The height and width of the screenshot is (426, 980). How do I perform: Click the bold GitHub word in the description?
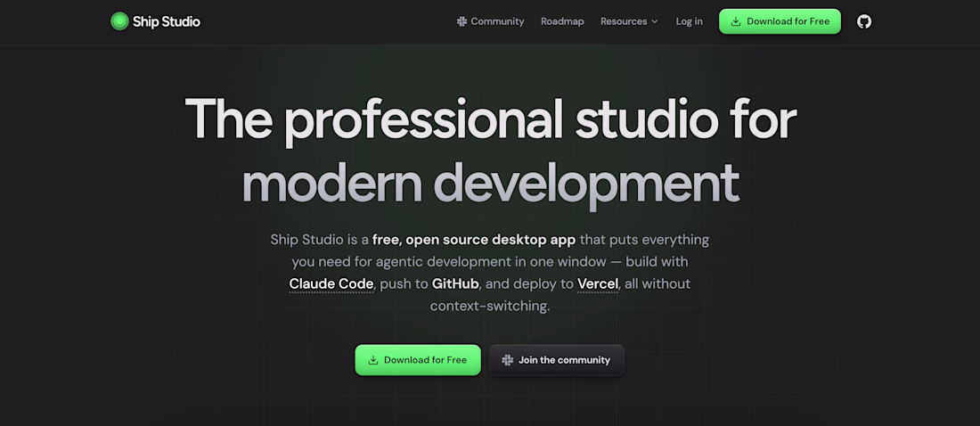pos(455,284)
